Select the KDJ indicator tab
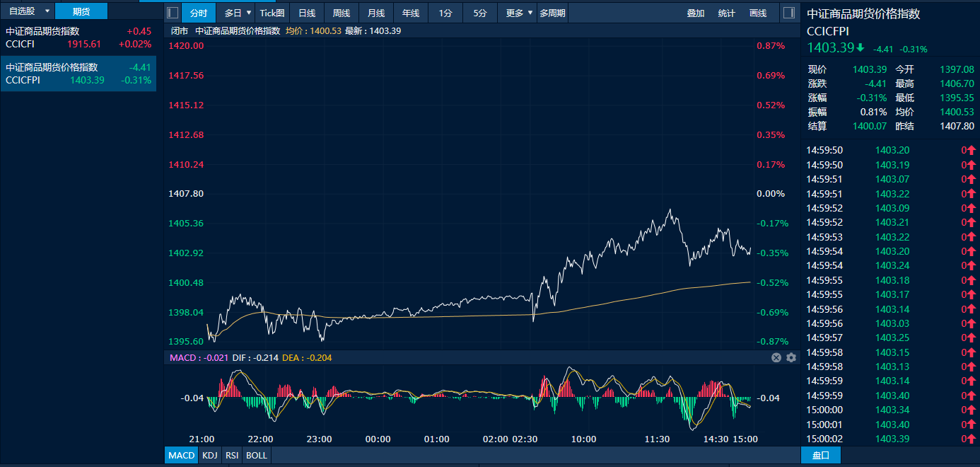Screen dimensions: 980x467 pos(210,455)
